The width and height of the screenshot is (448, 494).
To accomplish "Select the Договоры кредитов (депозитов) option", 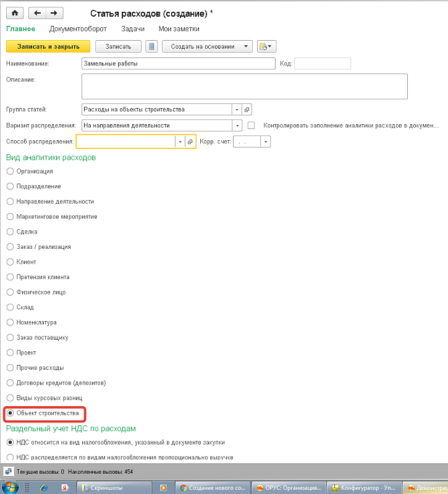I will click(10, 383).
